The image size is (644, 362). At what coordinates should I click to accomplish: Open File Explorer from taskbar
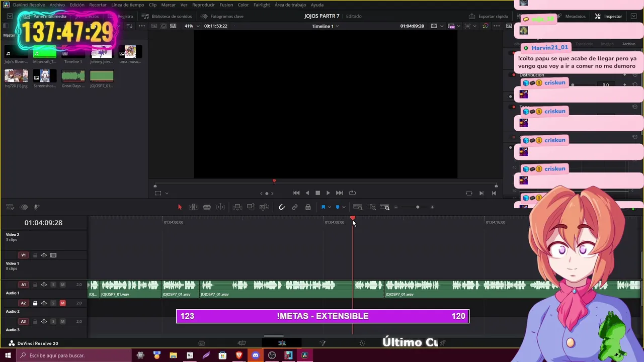point(173,355)
